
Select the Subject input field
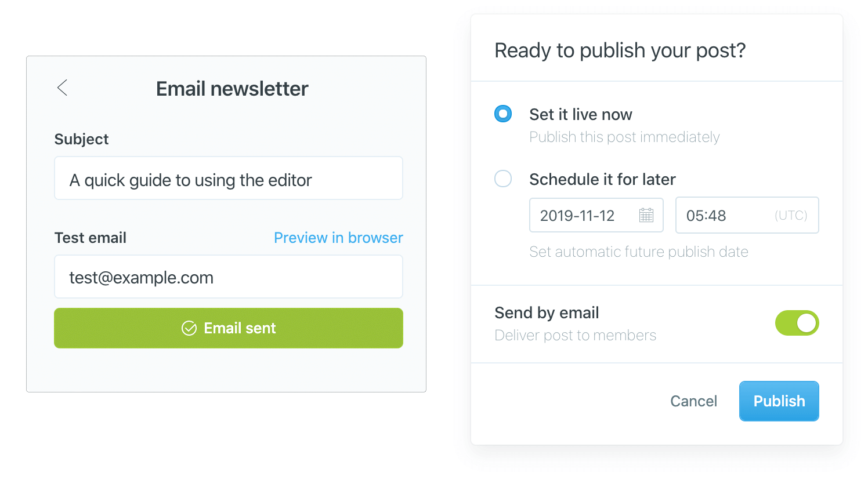pos(228,178)
